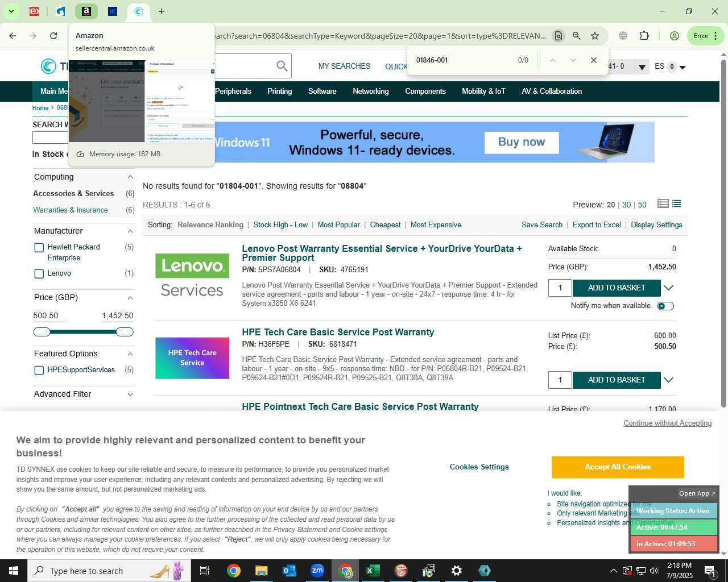Image resolution: width=728 pixels, height=582 pixels.
Task: Add Lenovo Post Warranty service to basket
Action: coord(617,288)
